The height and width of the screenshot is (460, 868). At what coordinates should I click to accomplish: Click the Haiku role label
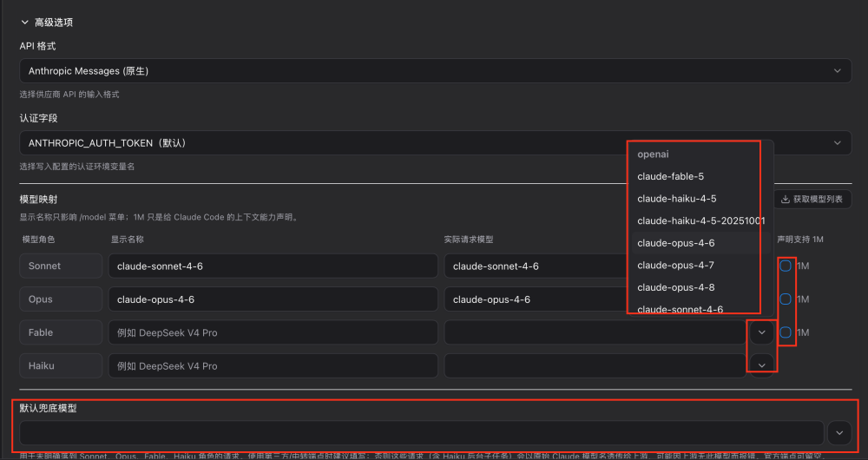tap(61, 366)
